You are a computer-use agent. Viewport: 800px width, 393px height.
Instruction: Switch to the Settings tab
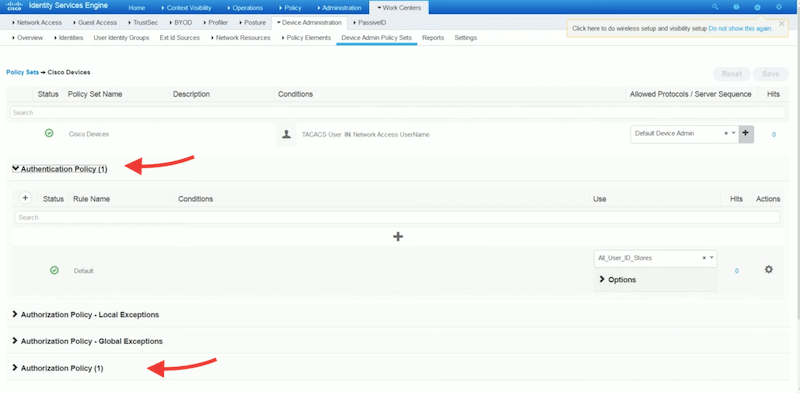(466, 38)
